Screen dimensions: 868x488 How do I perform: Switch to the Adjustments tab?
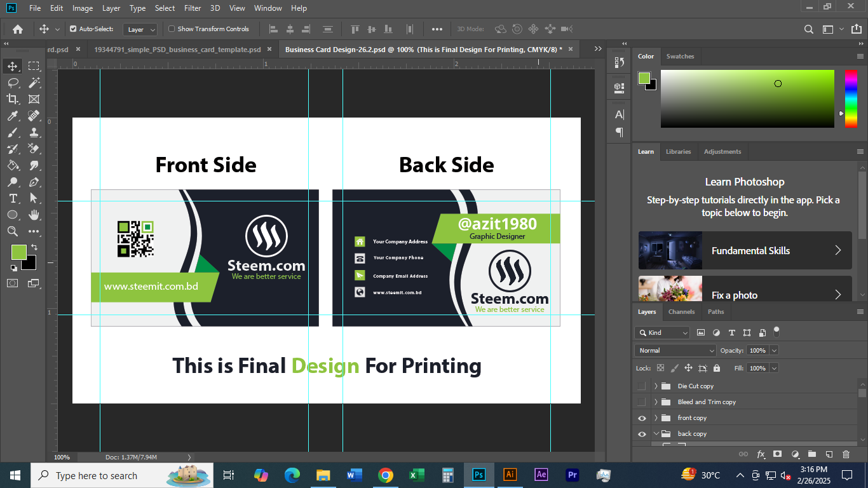coord(722,152)
